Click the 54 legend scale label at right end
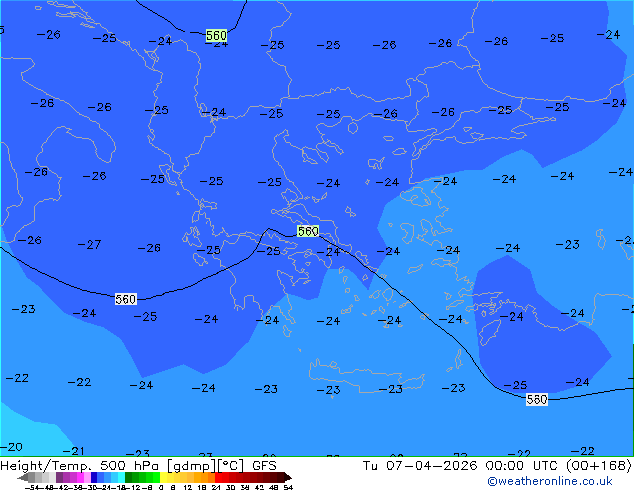The width and height of the screenshot is (634, 490). tap(288, 487)
